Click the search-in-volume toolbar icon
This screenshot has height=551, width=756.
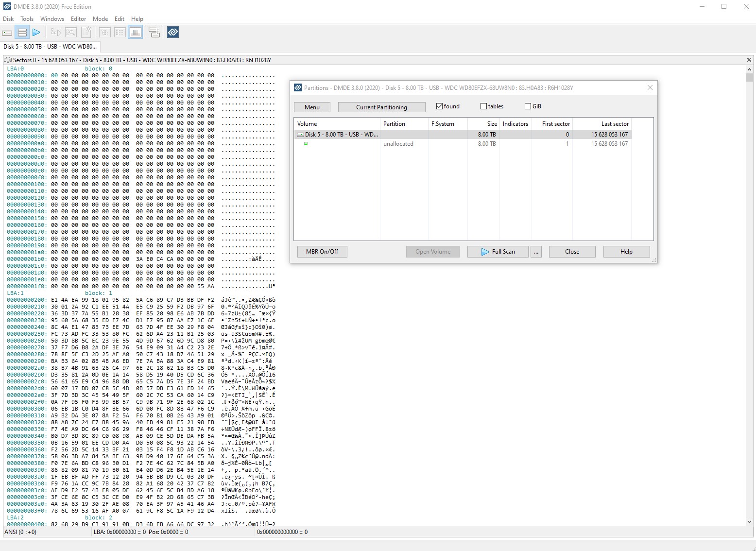pos(71,33)
